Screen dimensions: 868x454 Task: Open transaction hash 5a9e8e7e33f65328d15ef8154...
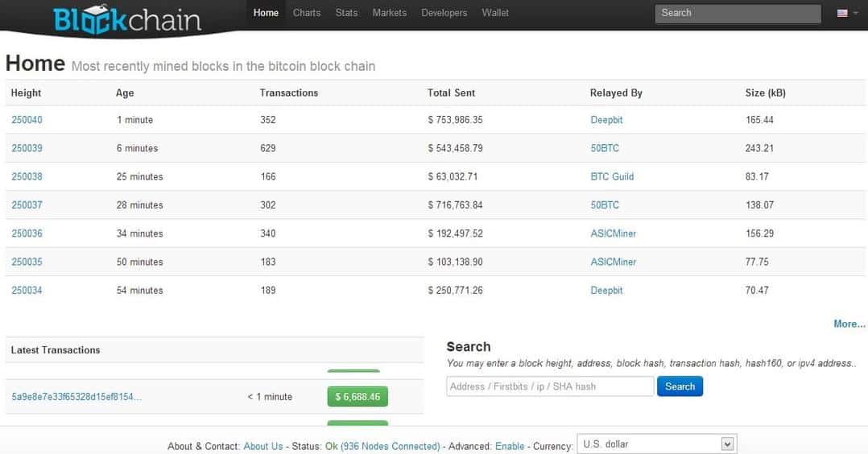click(x=76, y=397)
